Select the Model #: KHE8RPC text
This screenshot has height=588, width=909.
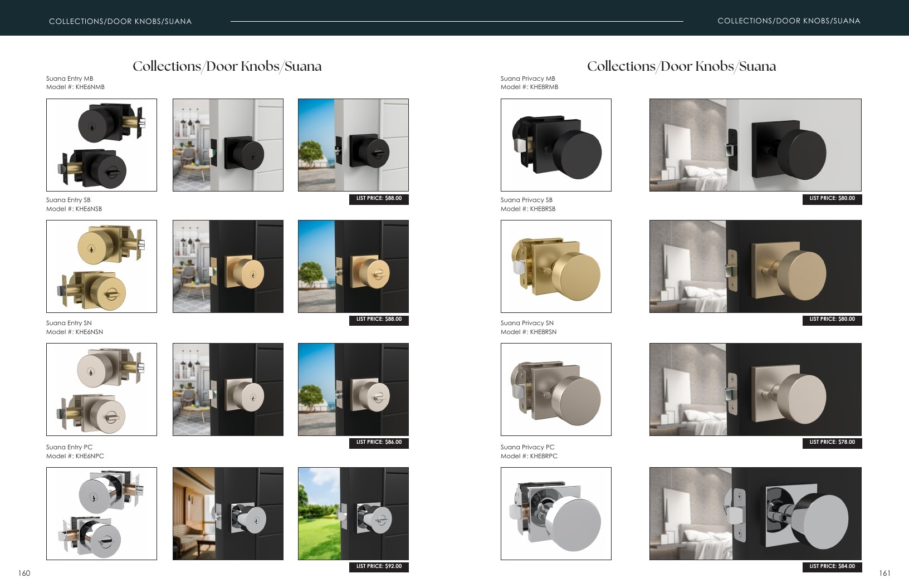(529, 456)
